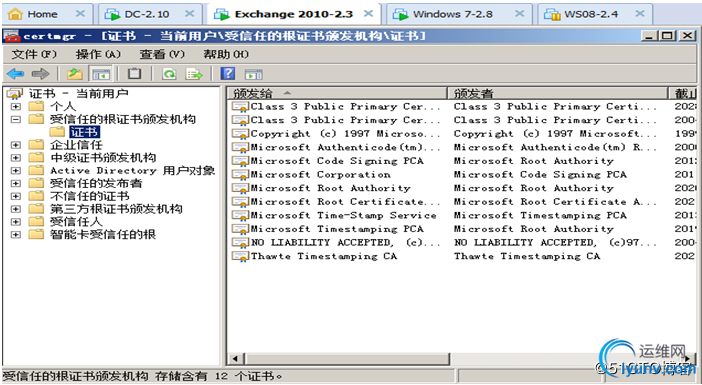Click certificate icon of Thawte Timestamping CA row
Screen dimensions: 702x385
click(240, 257)
